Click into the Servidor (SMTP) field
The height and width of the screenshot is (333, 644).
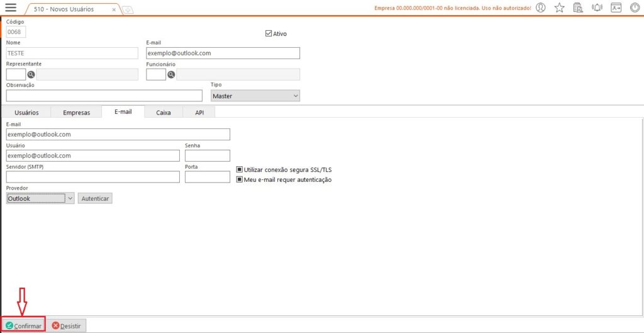(x=92, y=177)
